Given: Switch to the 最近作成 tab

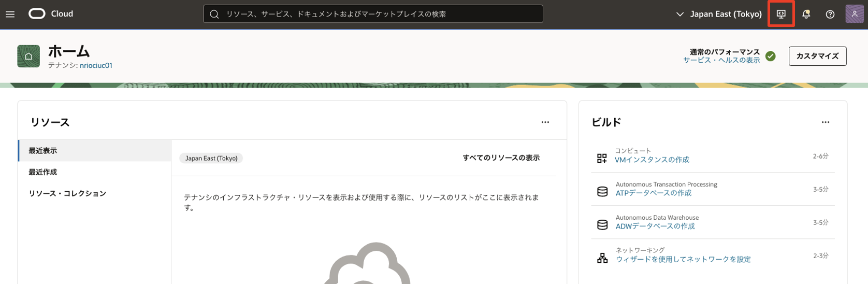Looking at the screenshot, I should 43,172.
